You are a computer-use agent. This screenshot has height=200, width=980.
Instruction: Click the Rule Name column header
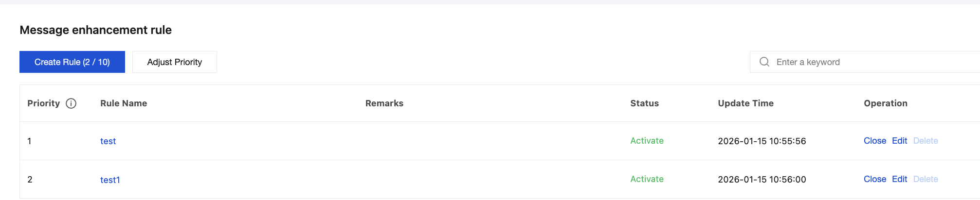tap(124, 103)
